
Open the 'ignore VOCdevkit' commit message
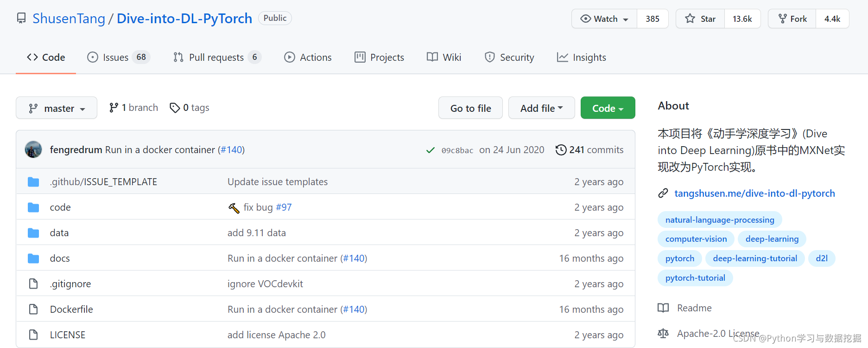pyautogui.click(x=265, y=284)
